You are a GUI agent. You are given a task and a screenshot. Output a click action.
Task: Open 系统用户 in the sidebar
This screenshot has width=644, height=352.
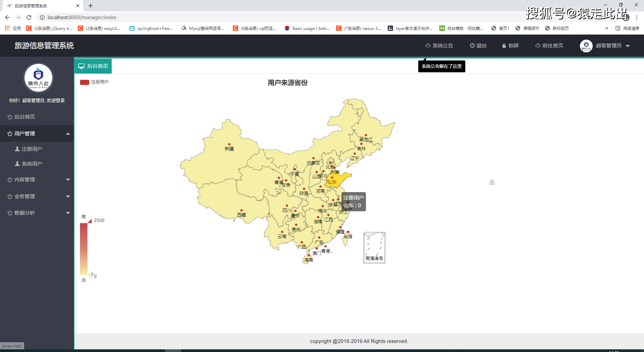pos(37,164)
